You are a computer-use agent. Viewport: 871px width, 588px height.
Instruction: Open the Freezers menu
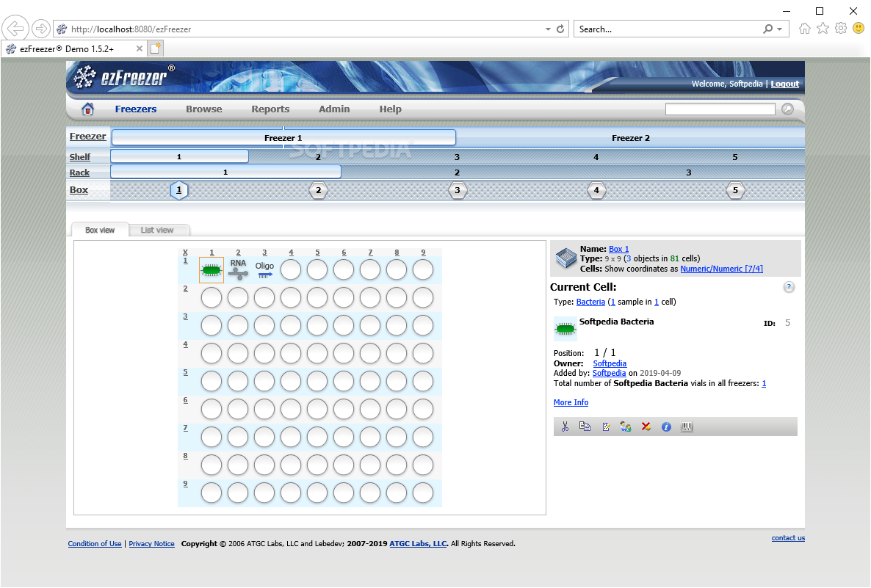pos(136,109)
